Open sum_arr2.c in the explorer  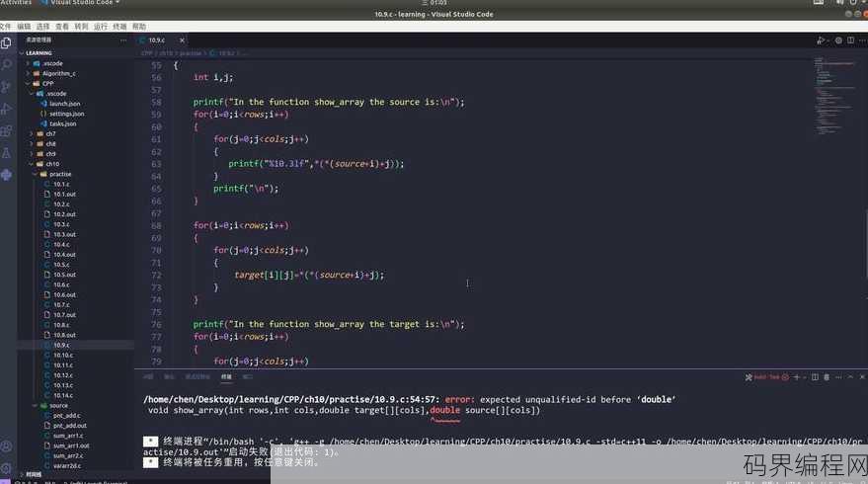pyautogui.click(x=68, y=455)
